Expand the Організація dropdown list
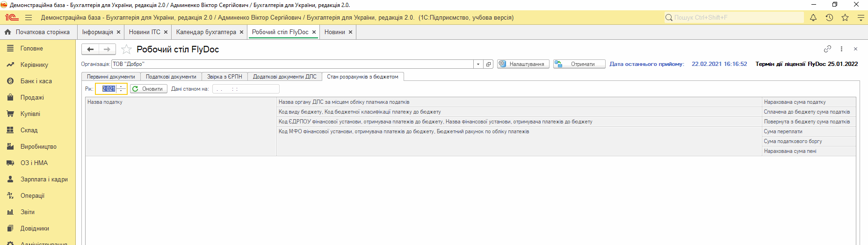Screen dimensions: 868x245 [x=478, y=64]
